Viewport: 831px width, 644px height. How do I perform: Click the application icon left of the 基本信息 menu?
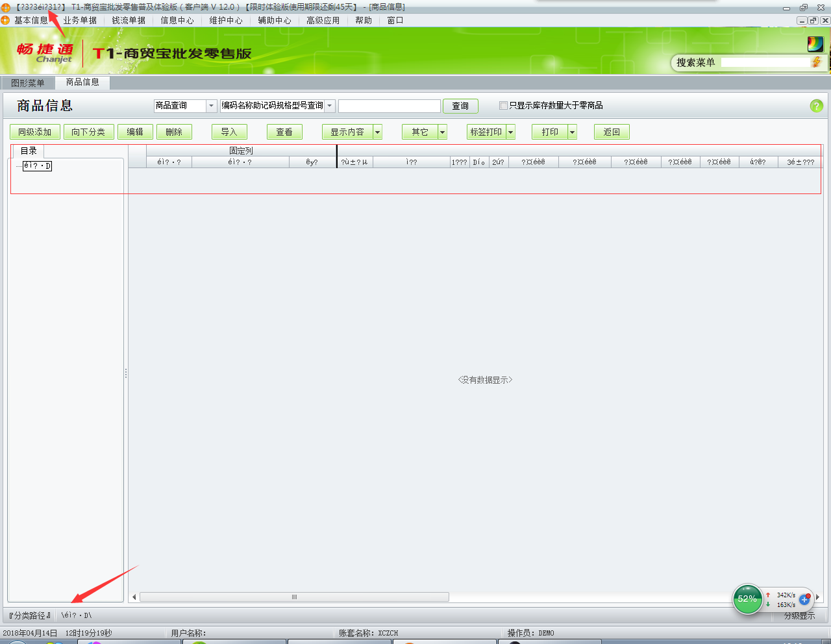(x=5, y=20)
